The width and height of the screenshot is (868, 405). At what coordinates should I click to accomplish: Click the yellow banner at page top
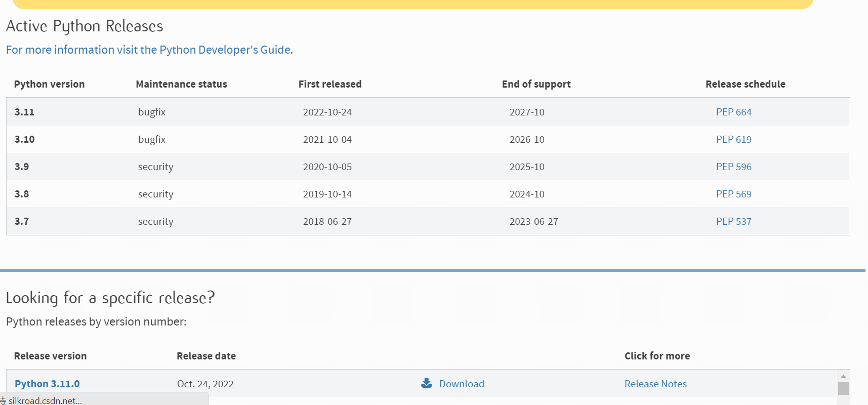tap(412, 4)
